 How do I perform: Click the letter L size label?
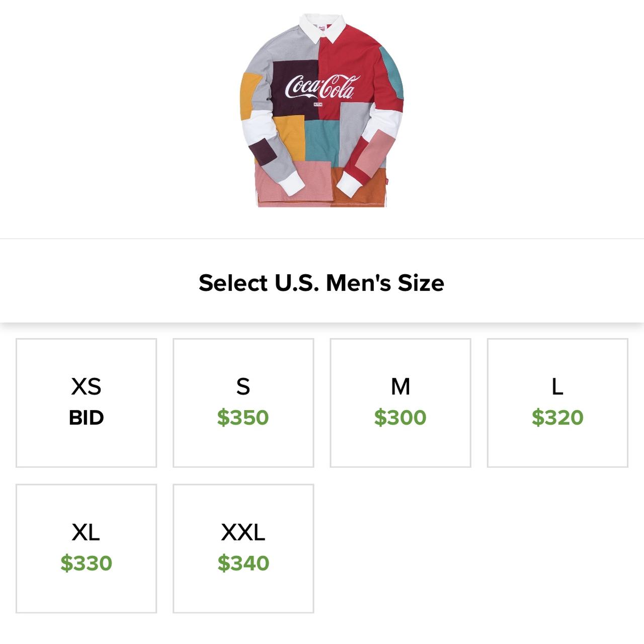557,386
